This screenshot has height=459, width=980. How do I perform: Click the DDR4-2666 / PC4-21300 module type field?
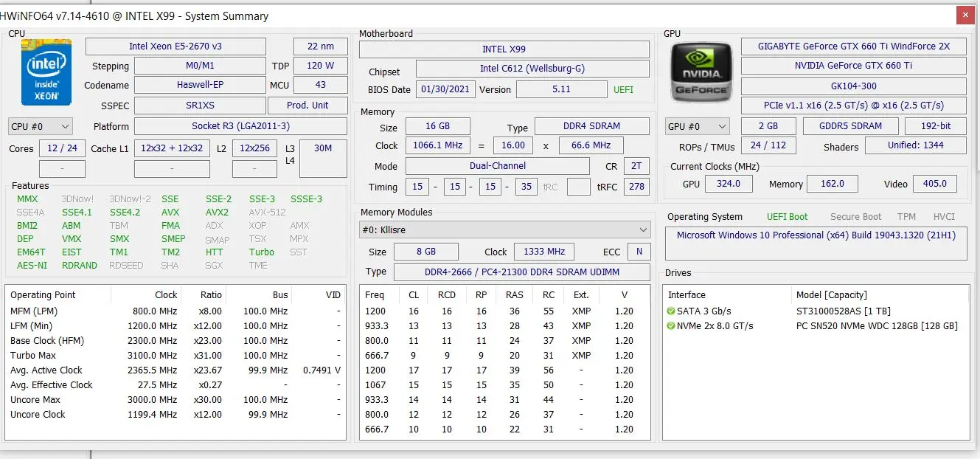[522, 272]
